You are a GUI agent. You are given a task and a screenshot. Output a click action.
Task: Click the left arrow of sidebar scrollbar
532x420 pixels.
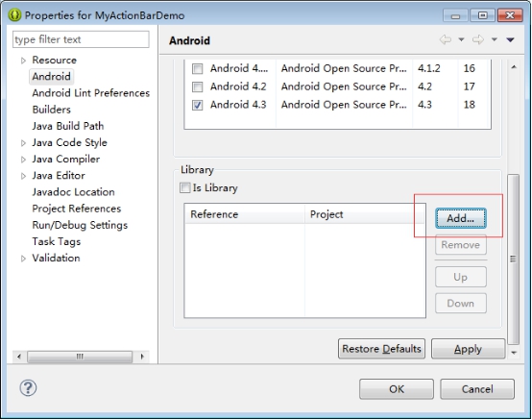19,357
